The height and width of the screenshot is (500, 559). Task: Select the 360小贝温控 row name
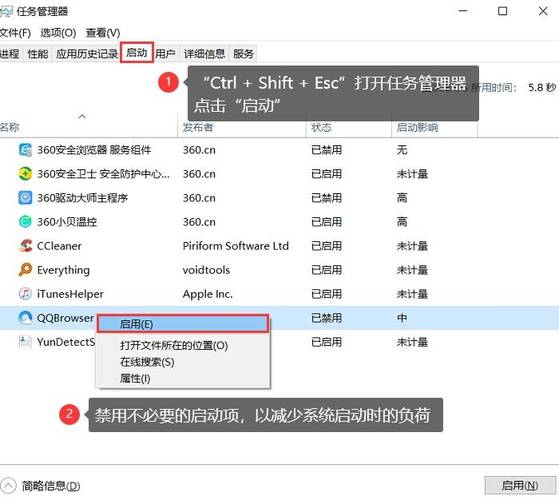point(67,222)
